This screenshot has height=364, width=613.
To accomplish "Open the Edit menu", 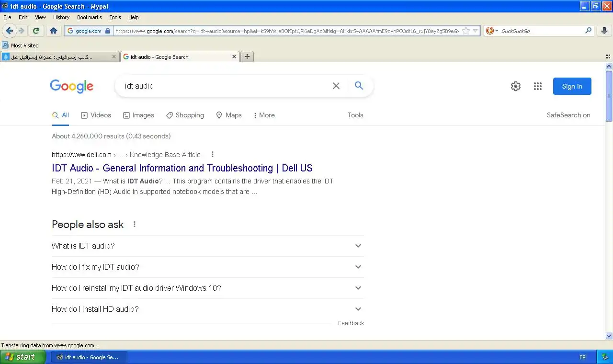I will coord(23,17).
